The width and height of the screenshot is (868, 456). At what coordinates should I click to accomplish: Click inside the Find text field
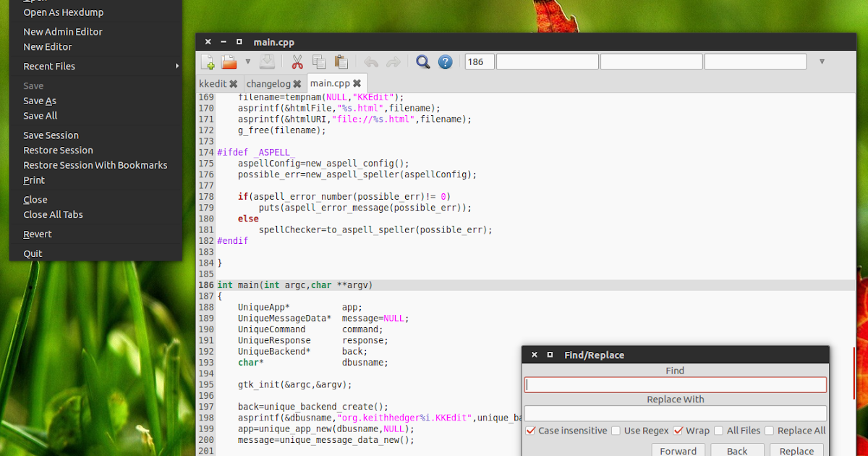[675, 384]
